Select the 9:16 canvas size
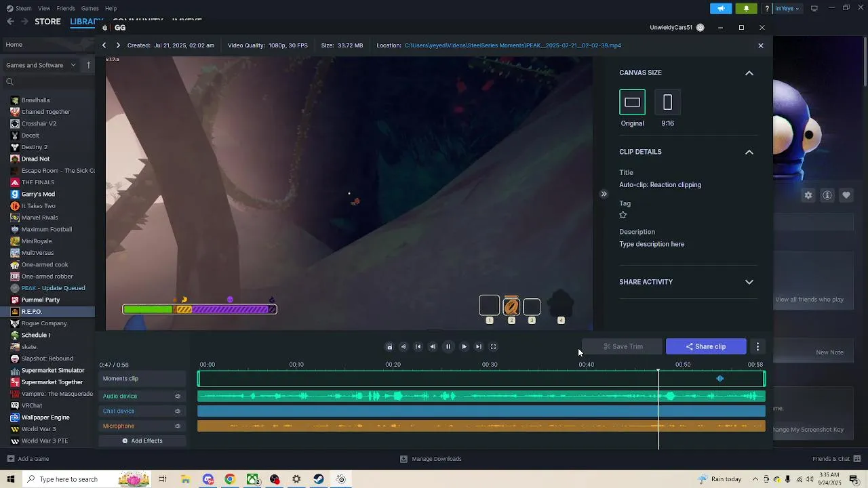This screenshot has width=868, height=488. coord(667,102)
